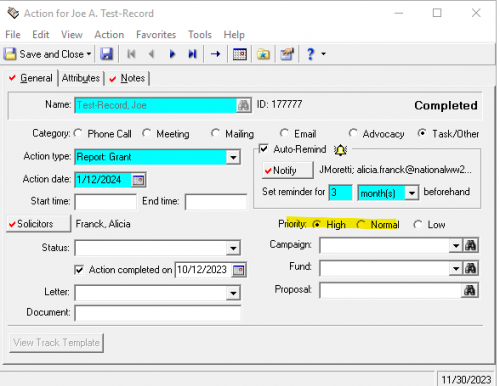Click the Document input field

(x=157, y=313)
